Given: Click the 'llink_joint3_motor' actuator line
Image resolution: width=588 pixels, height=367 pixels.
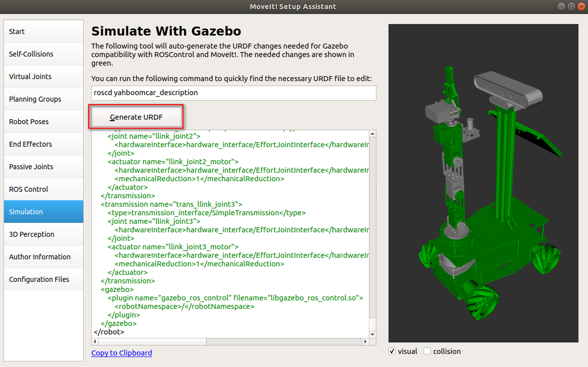Looking at the screenshot, I should [x=173, y=247].
